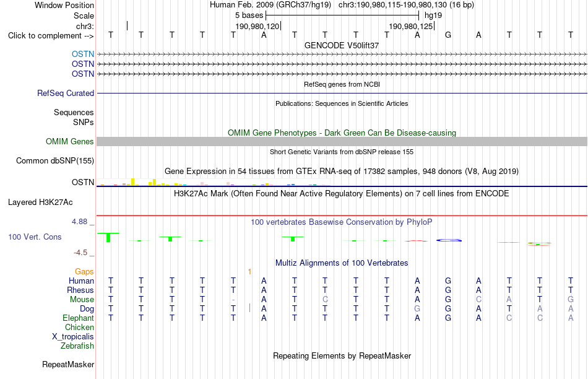Open the Layered H3K27Ac track label
This screenshot has height=379, width=588.
pyautogui.click(x=40, y=203)
